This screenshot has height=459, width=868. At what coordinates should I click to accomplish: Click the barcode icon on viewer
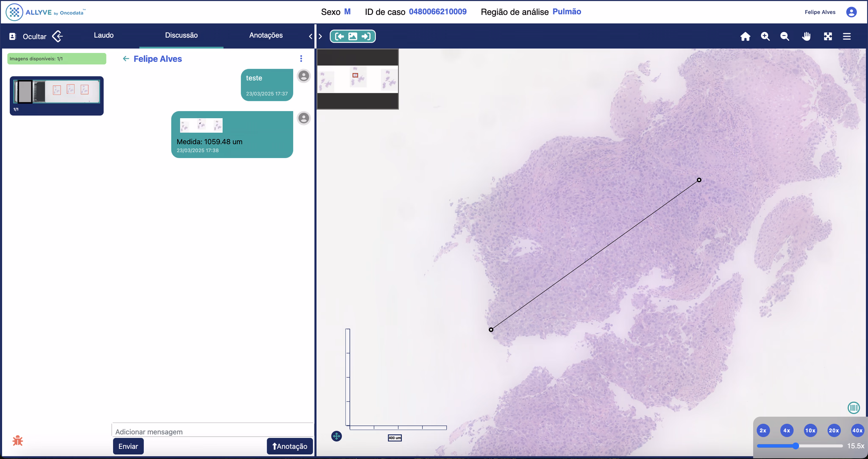854,408
